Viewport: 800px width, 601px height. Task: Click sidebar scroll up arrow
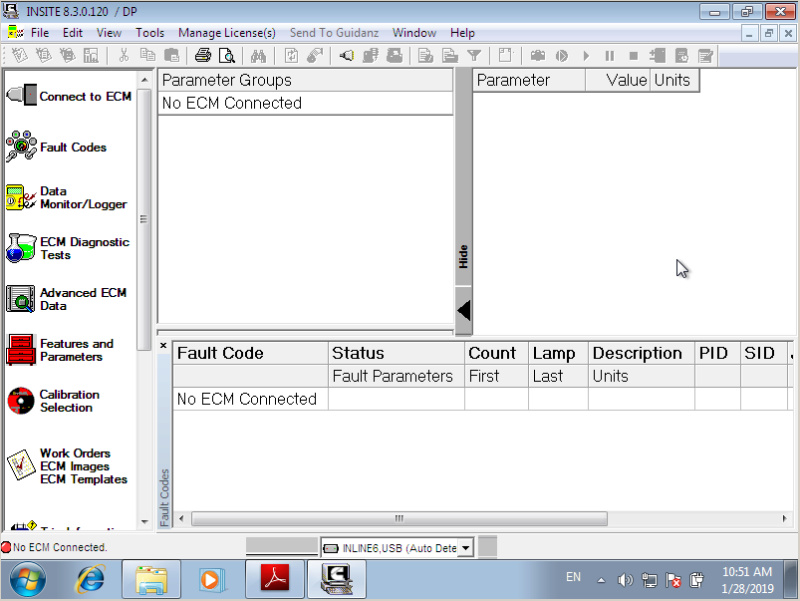pos(144,80)
